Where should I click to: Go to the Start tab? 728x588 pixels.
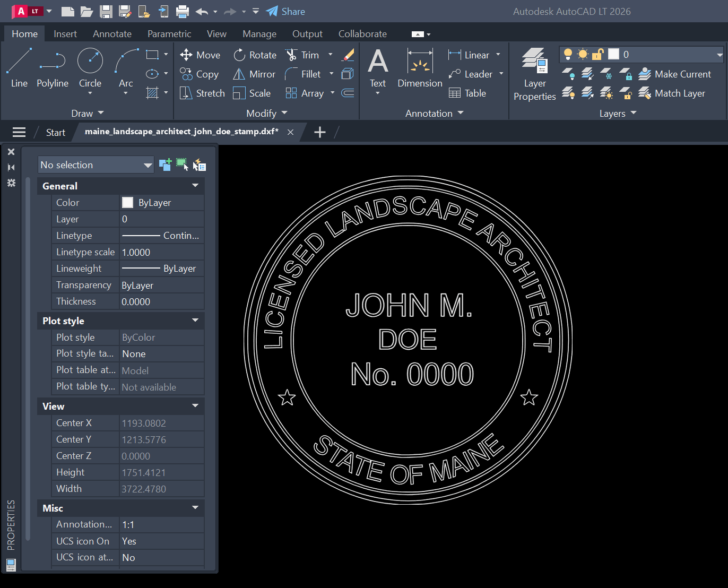tap(55, 132)
